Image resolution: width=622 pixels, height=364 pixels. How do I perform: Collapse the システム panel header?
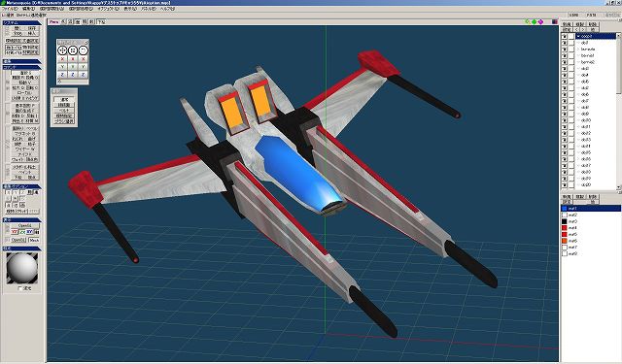(21, 23)
